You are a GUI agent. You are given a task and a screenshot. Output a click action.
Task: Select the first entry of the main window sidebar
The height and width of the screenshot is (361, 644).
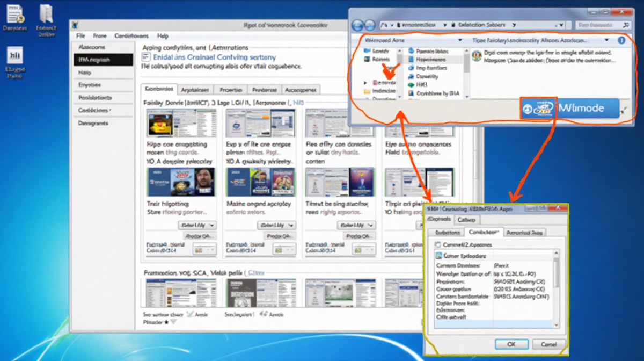[x=103, y=47]
